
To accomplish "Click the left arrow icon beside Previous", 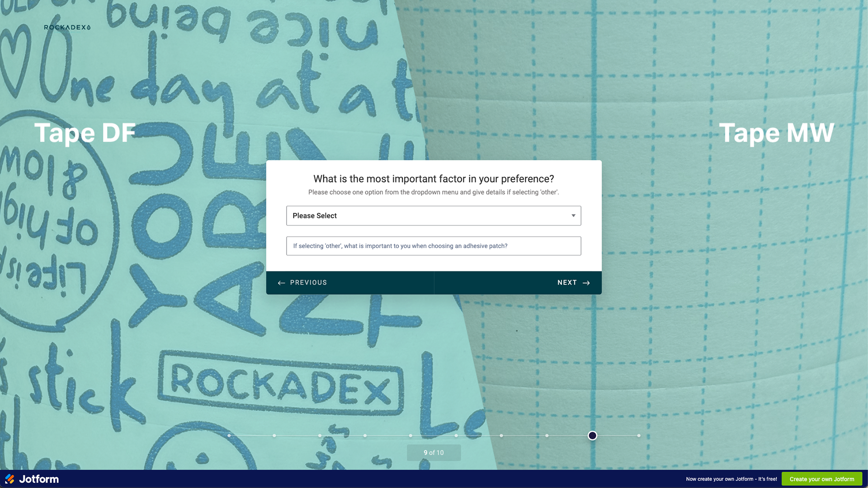I will coord(281,283).
